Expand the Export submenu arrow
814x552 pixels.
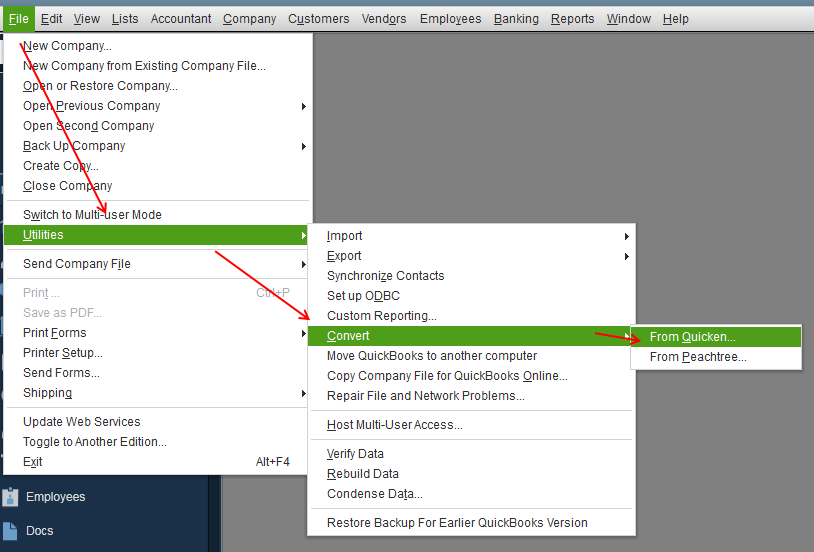627,257
